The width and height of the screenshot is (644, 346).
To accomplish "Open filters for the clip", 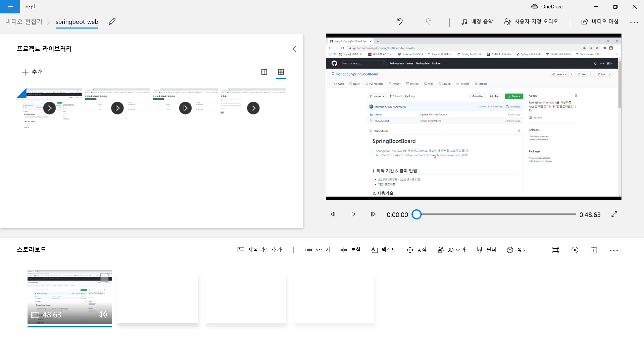I will (486, 250).
